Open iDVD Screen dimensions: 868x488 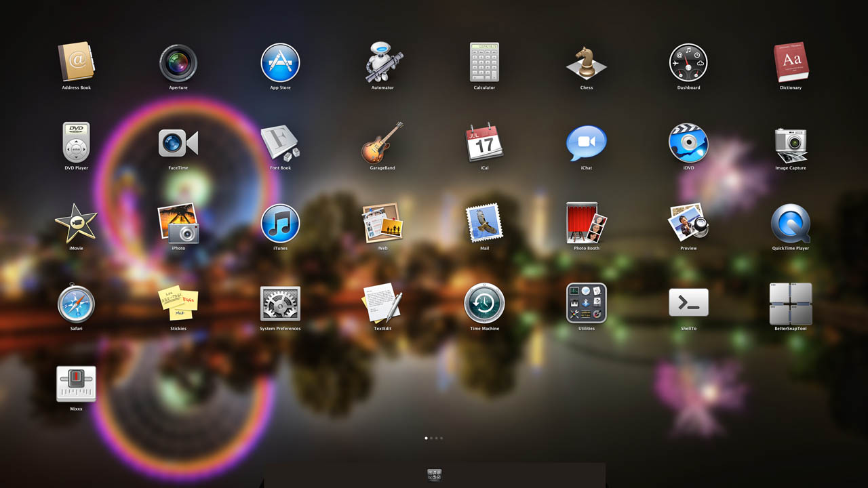[x=688, y=143]
